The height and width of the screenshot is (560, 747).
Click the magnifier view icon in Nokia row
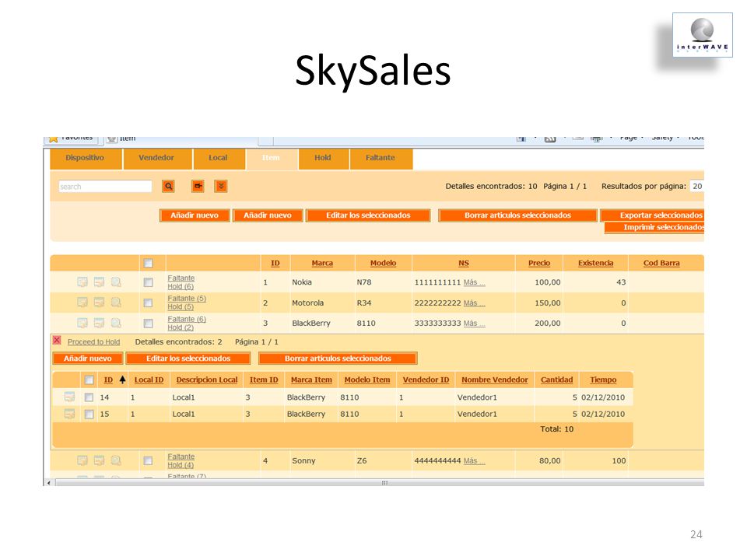click(116, 282)
